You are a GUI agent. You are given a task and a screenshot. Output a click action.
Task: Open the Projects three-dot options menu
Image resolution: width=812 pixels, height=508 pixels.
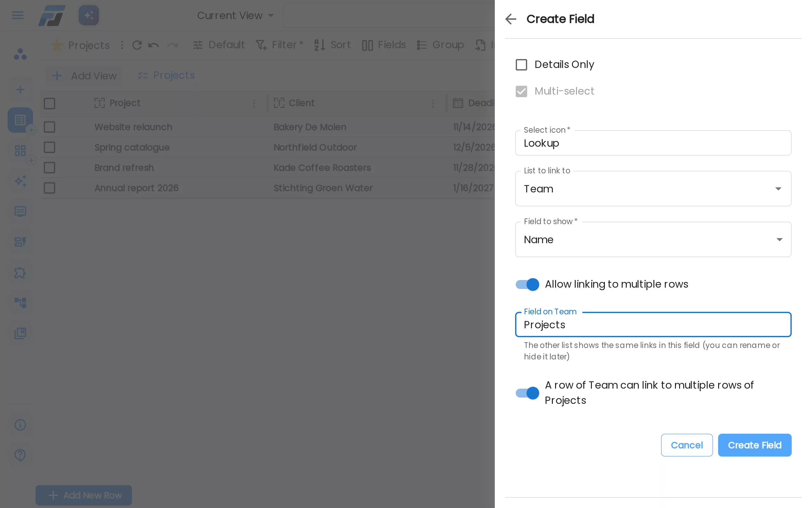pyautogui.click(x=122, y=45)
